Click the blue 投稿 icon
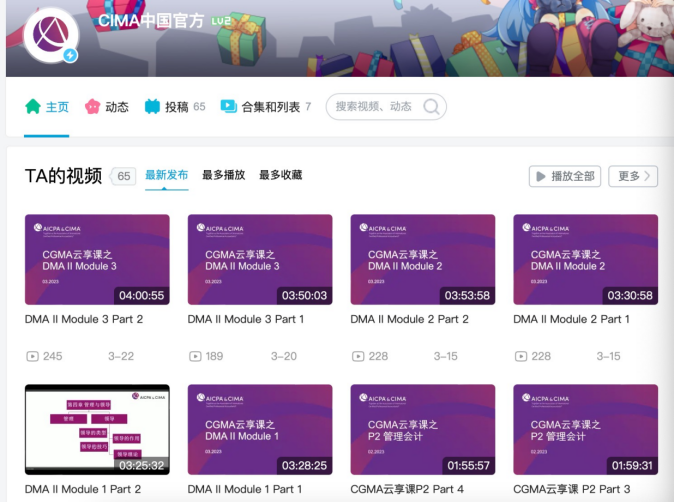 pyautogui.click(x=152, y=106)
